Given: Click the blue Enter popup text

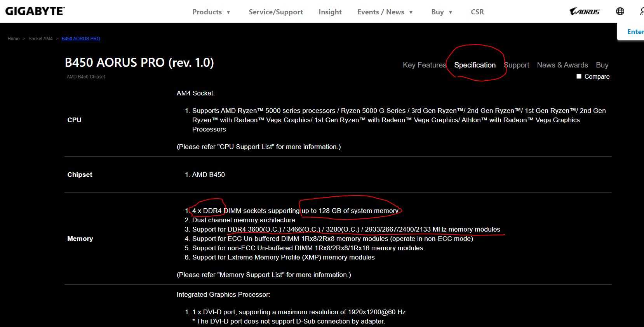Looking at the screenshot, I should pos(635,32).
